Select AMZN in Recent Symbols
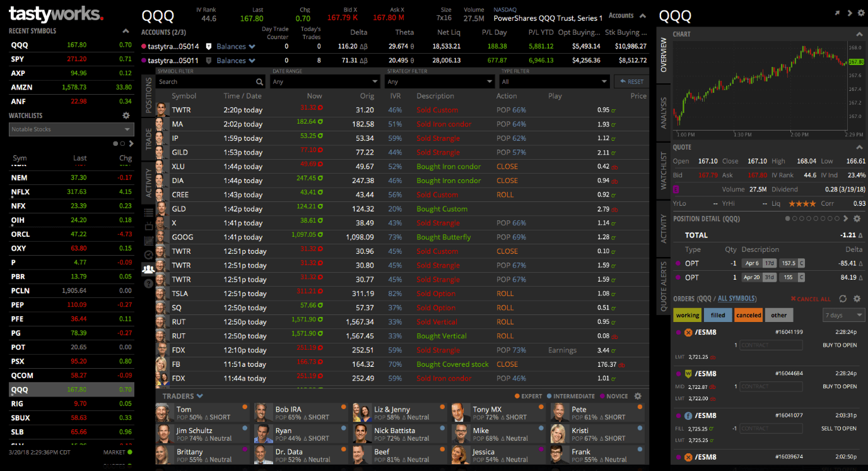The width and height of the screenshot is (868, 471). point(72,87)
